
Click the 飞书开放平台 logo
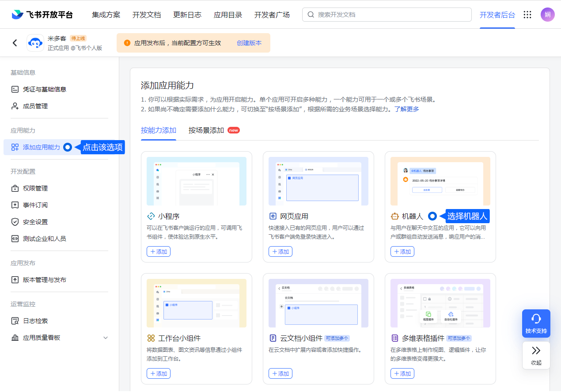(x=42, y=15)
